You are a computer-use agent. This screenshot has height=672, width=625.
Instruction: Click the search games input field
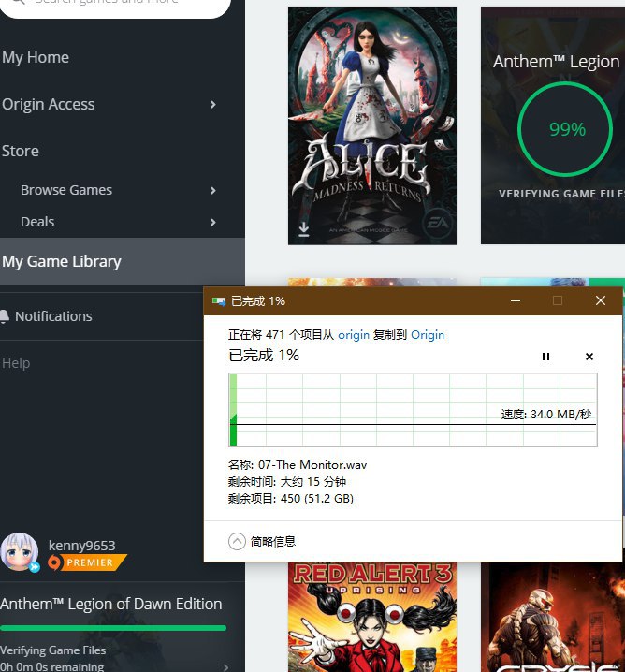116,5
